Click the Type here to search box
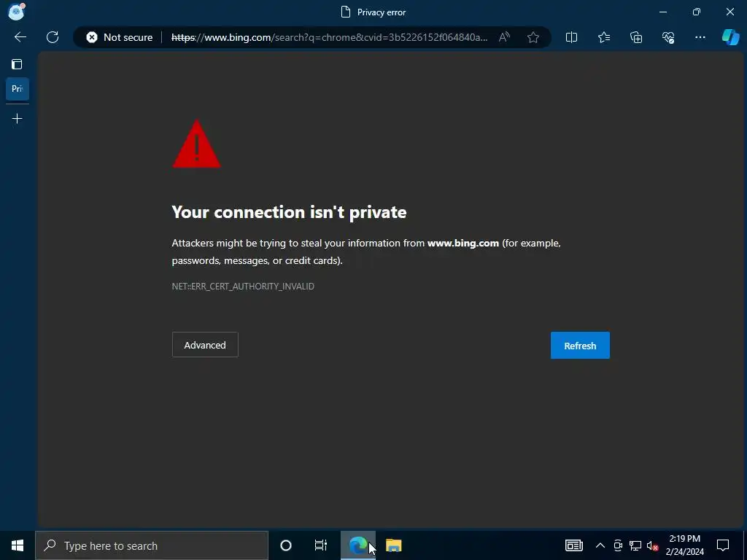747x560 pixels. click(152, 545)
